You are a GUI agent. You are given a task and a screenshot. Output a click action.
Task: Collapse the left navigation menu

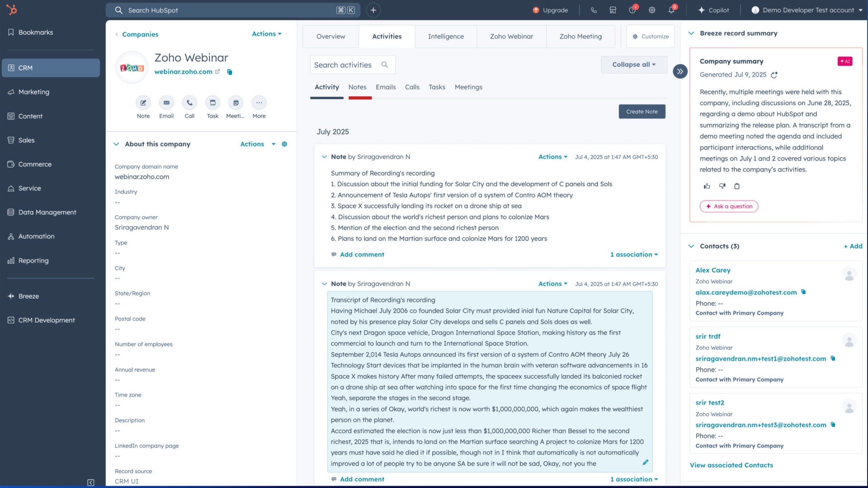pos(91,482)
